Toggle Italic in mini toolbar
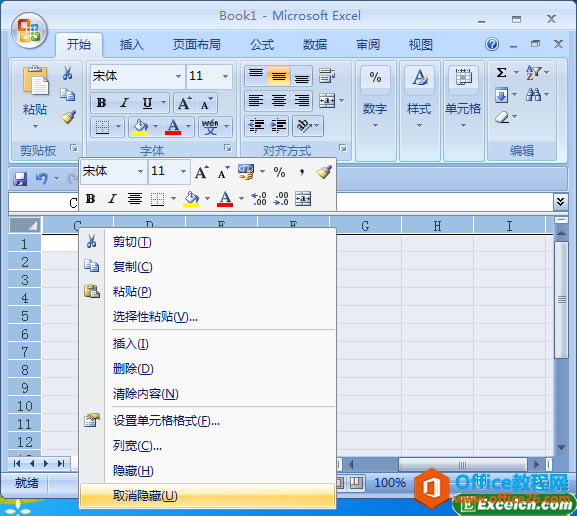The width and height of the screenshot is (577, 516). 112,199
